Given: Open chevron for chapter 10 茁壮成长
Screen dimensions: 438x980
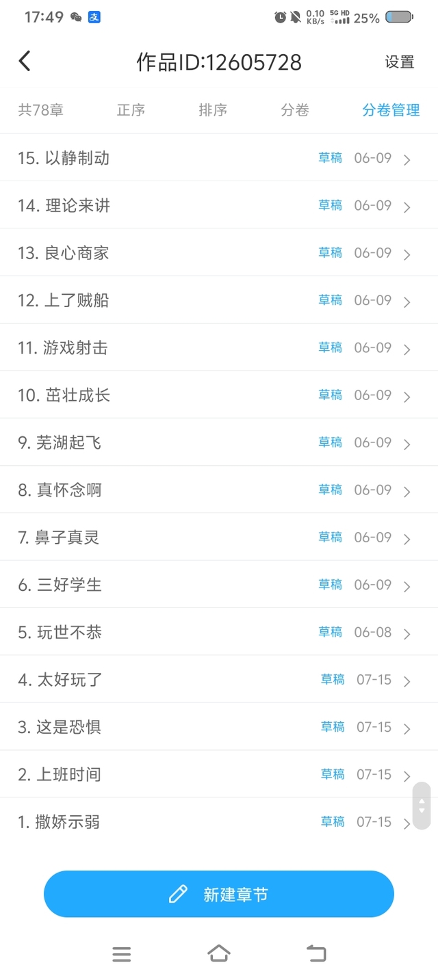Looking at the screenshot, I should pos(407,397).
